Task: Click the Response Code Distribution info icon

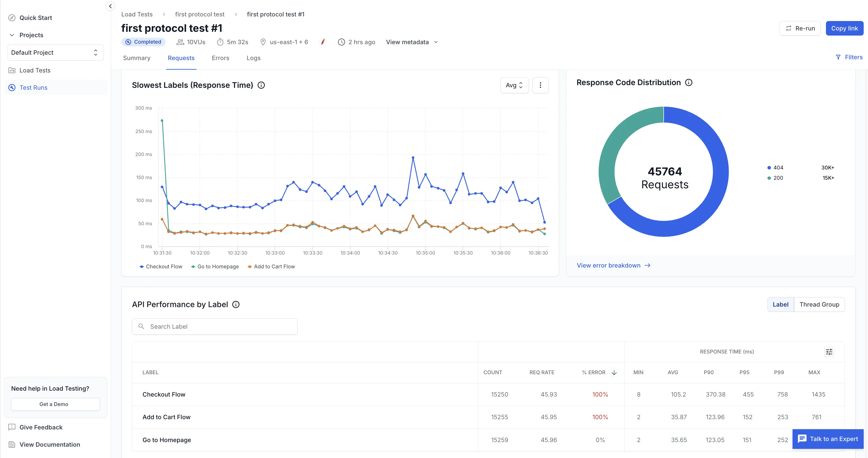Action: [x=689, y=82]
